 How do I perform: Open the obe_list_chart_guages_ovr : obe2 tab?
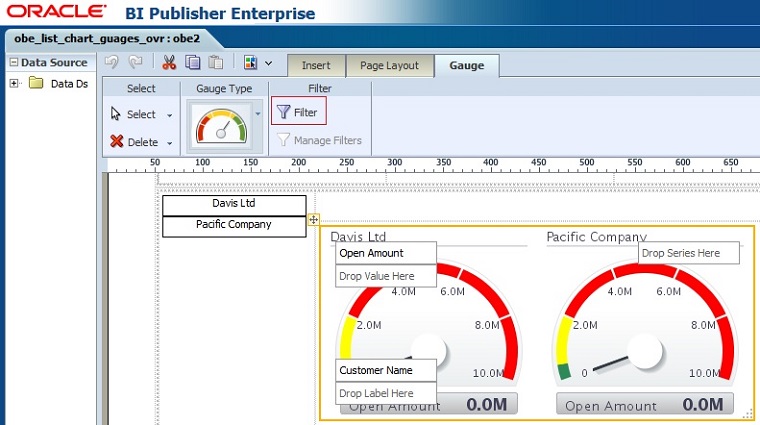(107, 38)
